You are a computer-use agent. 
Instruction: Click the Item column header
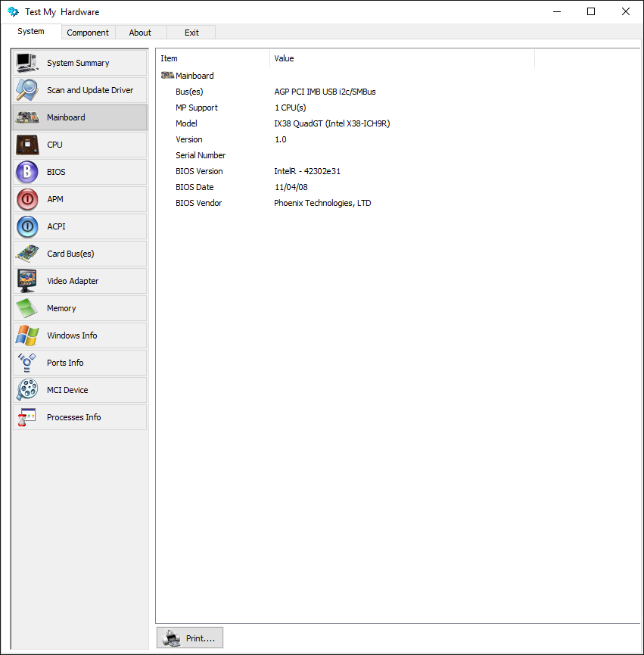(x=213, y=58)
